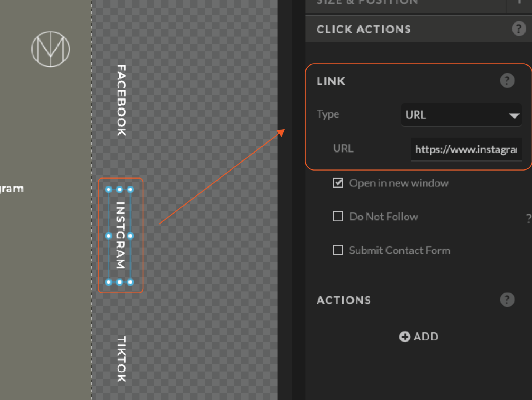Screen dimensions: 532x400
Task: Click the LINK section header
Action: [330, 80]
